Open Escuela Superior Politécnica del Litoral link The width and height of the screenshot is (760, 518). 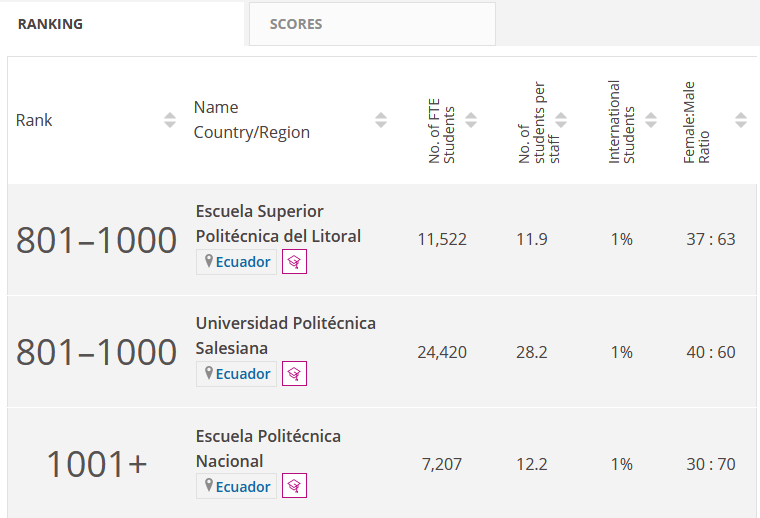[278, 224]
